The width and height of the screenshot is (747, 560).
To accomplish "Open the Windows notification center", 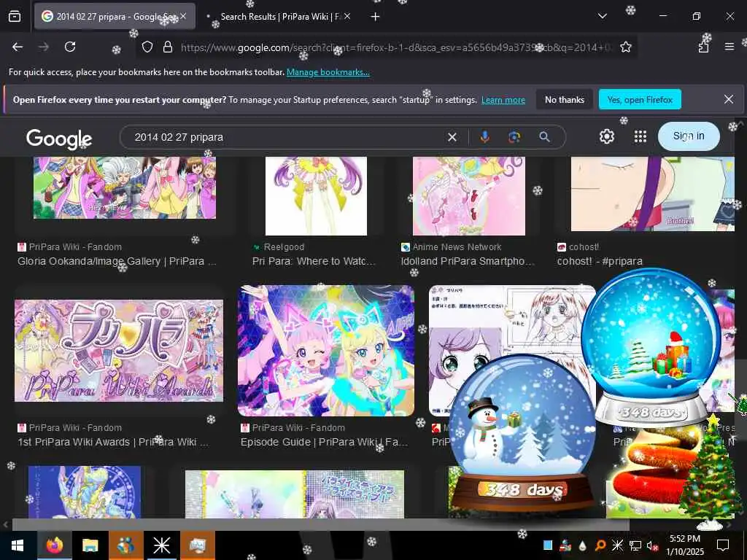I will coord(723,545).
